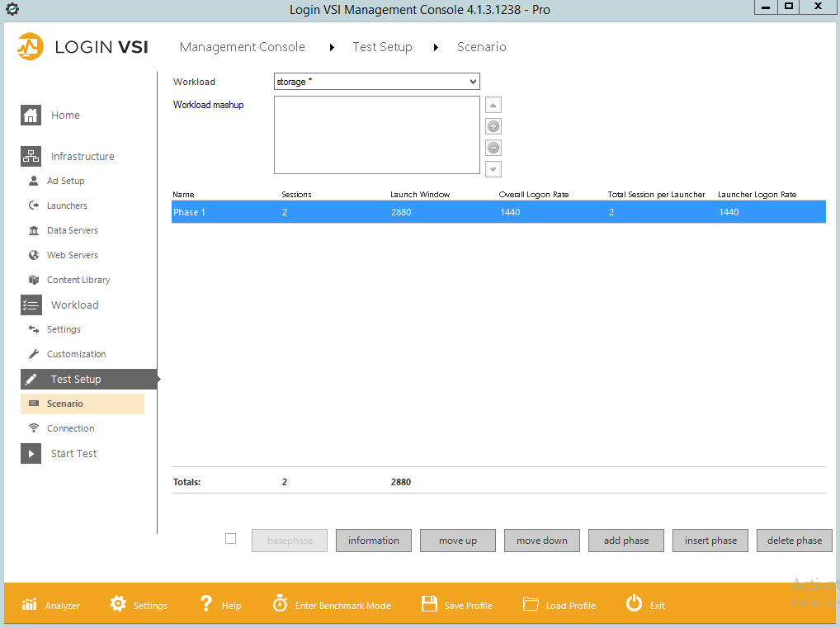The image size is (840, 628).
Task: Click the Workload checklist icon
Action: point(31,305)
